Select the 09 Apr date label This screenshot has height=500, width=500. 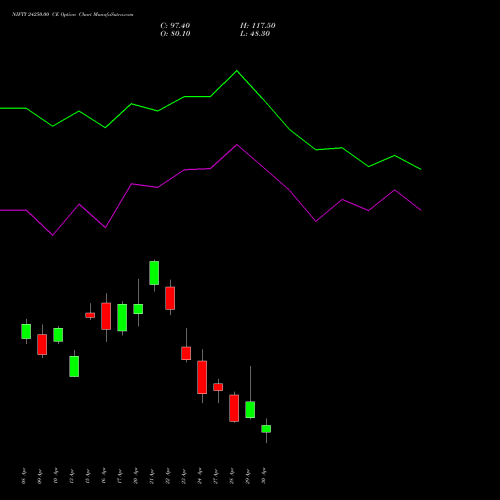click(39, 476)
